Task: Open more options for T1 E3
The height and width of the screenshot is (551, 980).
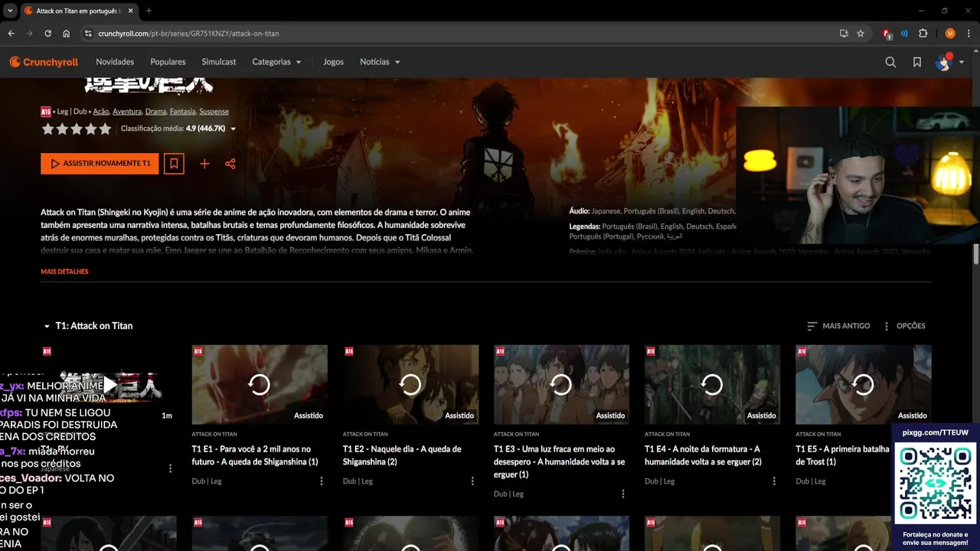Action: 623,494
